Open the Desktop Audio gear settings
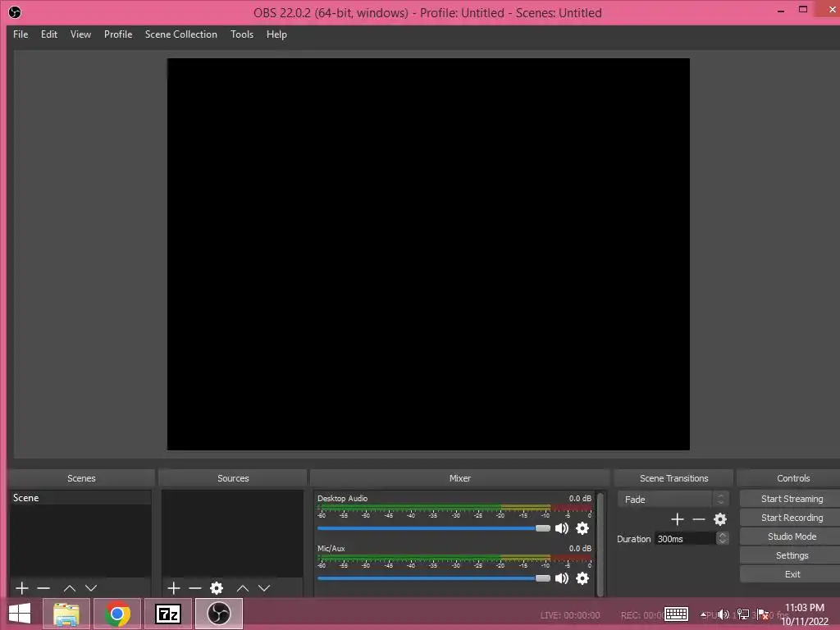Image resolution: width=840 pixels, height=630 pixels. pos(582,529)
